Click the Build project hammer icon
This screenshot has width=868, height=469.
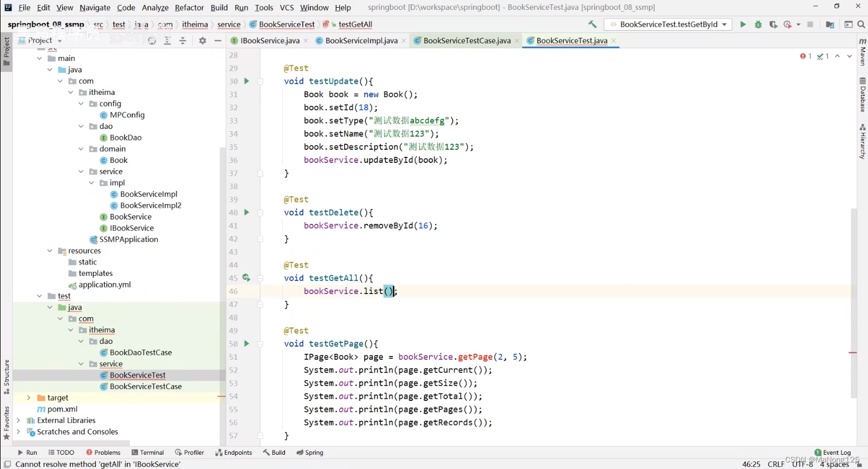tap(592, 24)
